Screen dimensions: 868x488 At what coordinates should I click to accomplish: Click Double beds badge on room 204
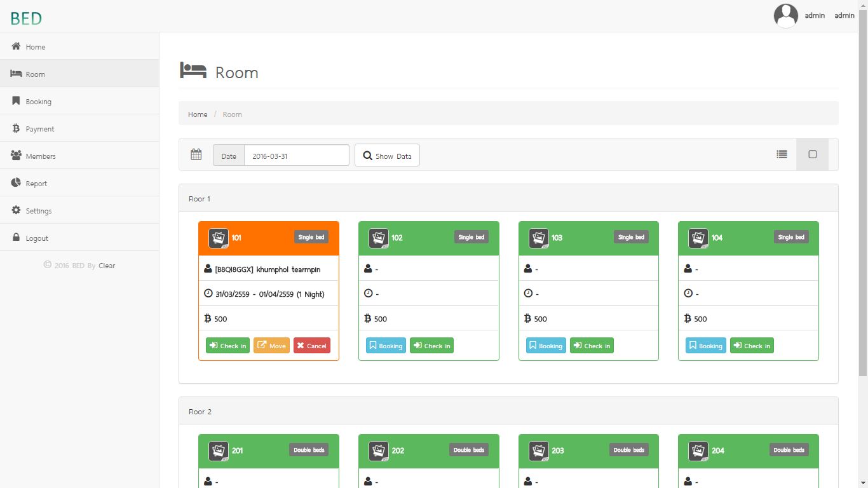coord(789,450)
